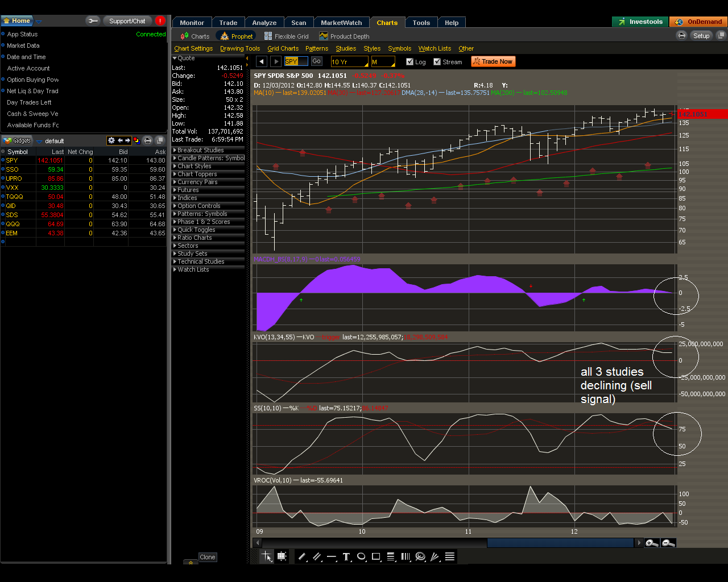Viewport: 728px width, 582px height.
Task: Click the Clone button
Action: [x=208, y=557]
